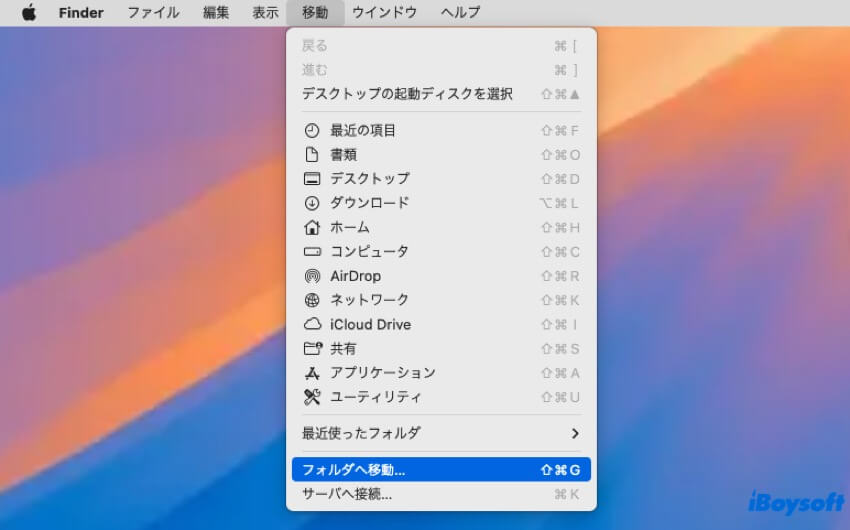Image resolution: width=850 pixels, height=530 pixels.
Task: Expand the 最近使ったフォルダ submenu arrow
Action: tap(575, 434)
